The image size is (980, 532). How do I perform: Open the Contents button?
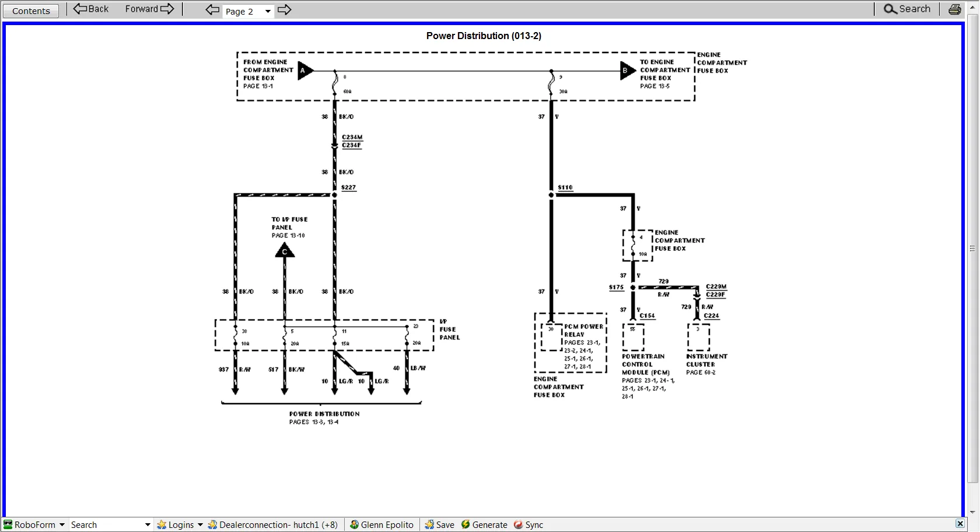tap(31, 10)
